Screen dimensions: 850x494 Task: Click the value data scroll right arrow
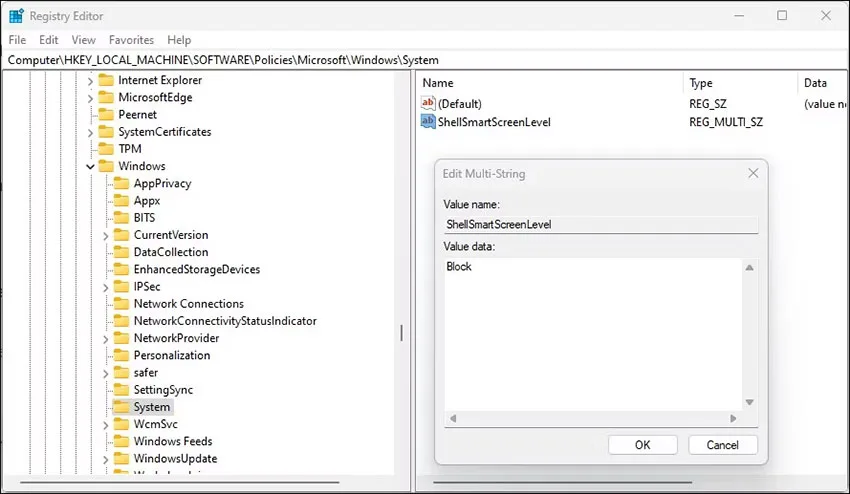click(x=733, y=419)
